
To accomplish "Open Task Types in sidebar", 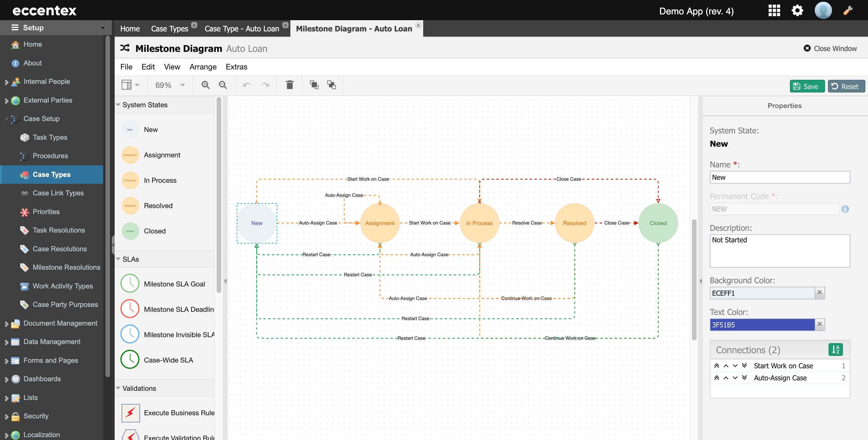I will point(50,137).
